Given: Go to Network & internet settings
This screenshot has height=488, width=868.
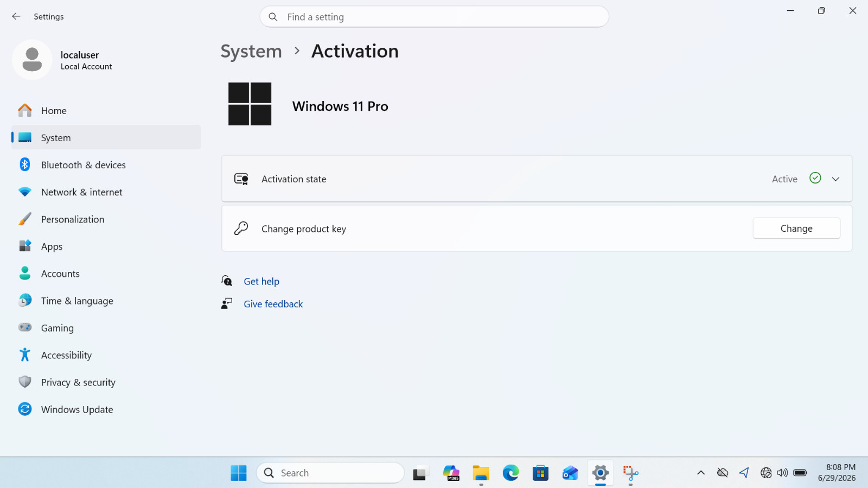Looking at the screenshot, I should [106, 192].
